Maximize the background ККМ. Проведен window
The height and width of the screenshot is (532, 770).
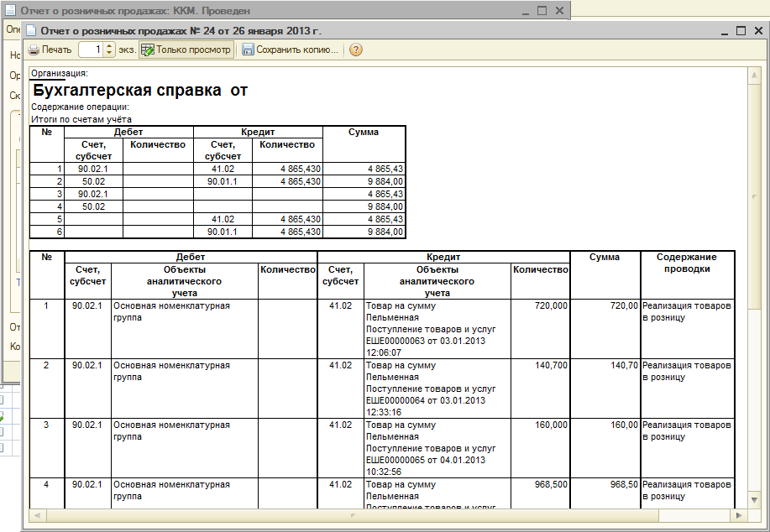pyautogui.click(x=542, y=10)
